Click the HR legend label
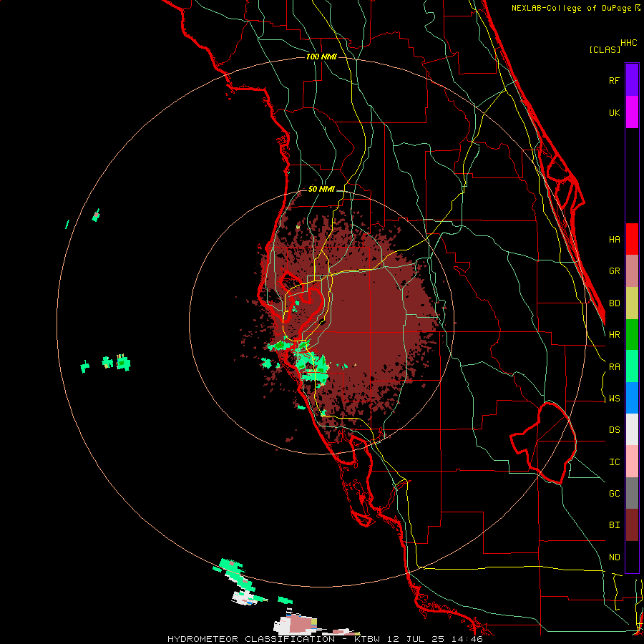644x644 pixels. coord(614,335)
